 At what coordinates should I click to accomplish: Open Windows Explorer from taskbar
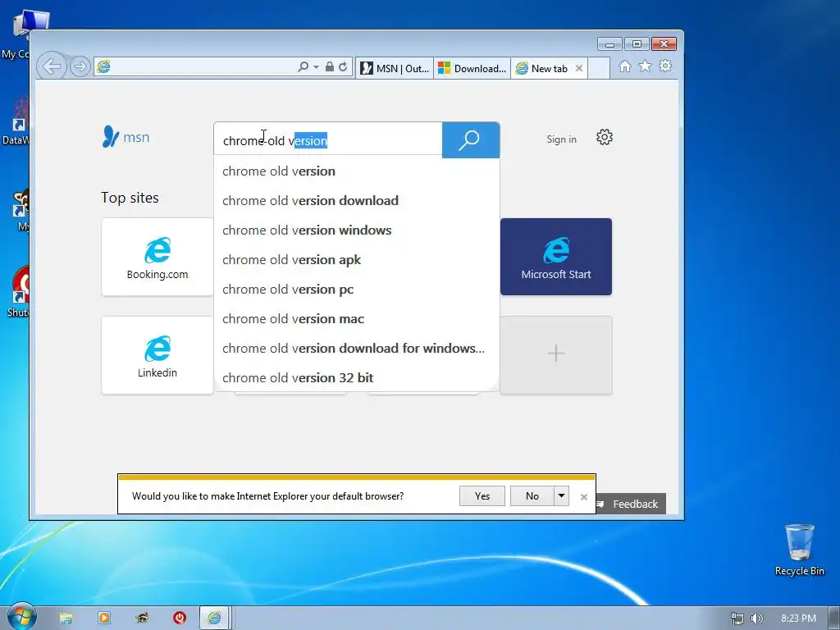pyautogui.click(x=66, y=619)
